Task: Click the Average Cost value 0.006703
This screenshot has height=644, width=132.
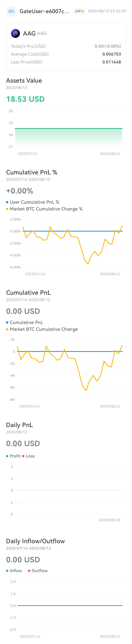Action: pyautogui.click(x=112, y=54)
